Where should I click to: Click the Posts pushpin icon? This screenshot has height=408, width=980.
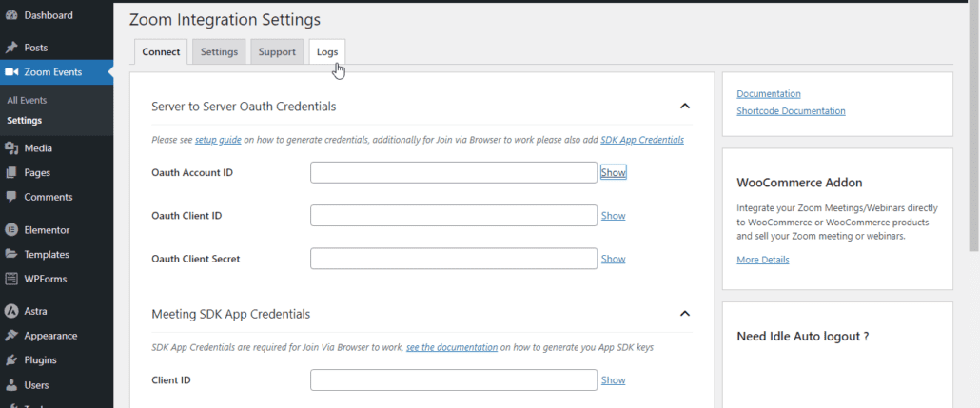[x=10, y=48]
